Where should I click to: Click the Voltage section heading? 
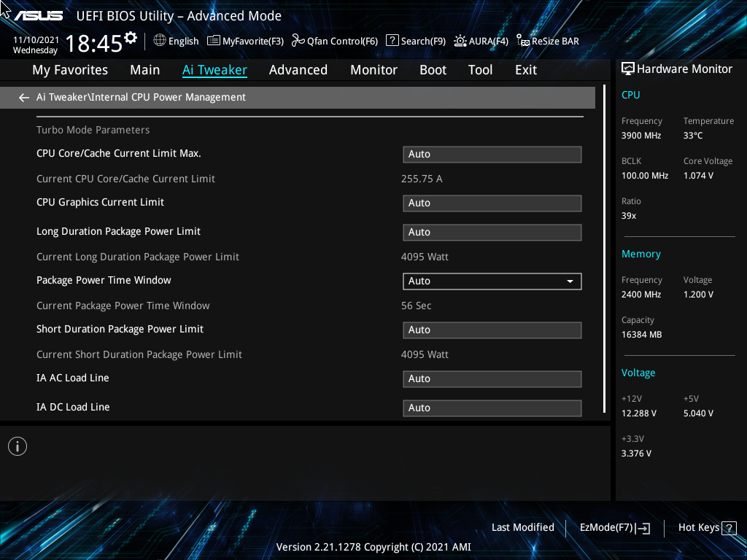click(x=638, y=373)
